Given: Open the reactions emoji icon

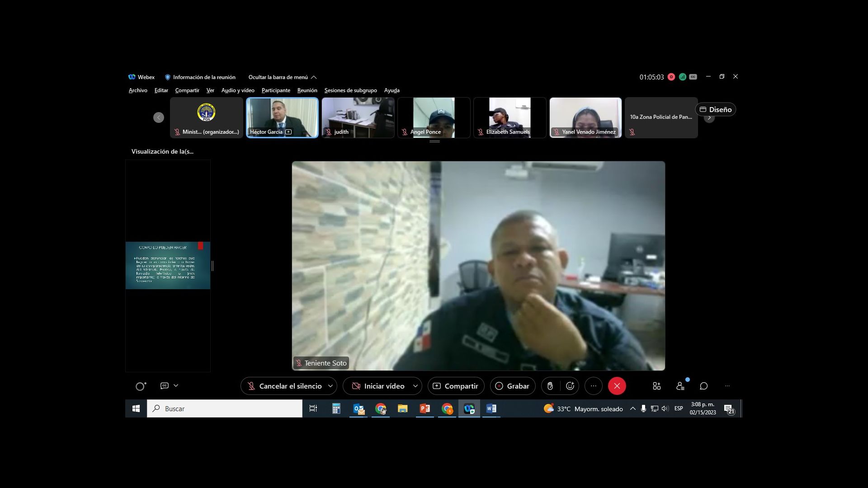Looking at the screenshot, I should [x=570, y=386].
